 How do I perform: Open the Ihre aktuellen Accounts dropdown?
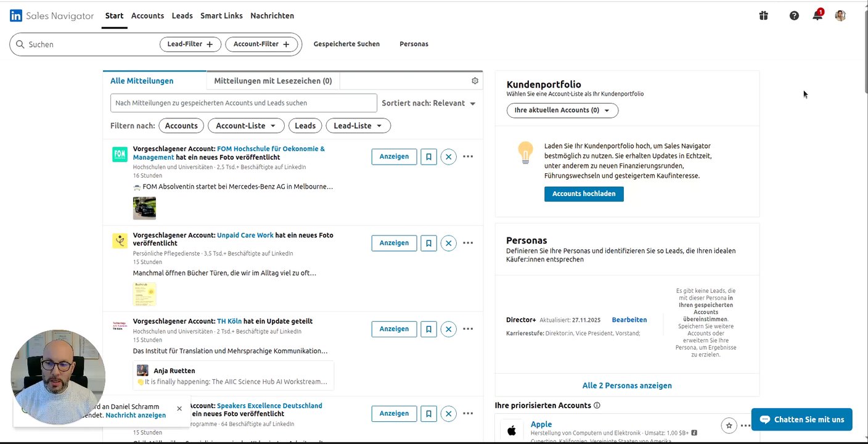point(562,110)
